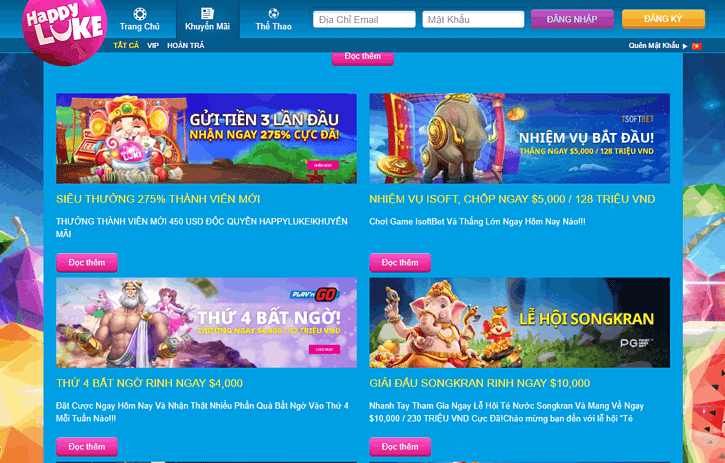Click GIẢI ĐẤU SONGKRAN RINH NGAY $10,000 title
Screen dimensions: 725x463
point(479,383)
